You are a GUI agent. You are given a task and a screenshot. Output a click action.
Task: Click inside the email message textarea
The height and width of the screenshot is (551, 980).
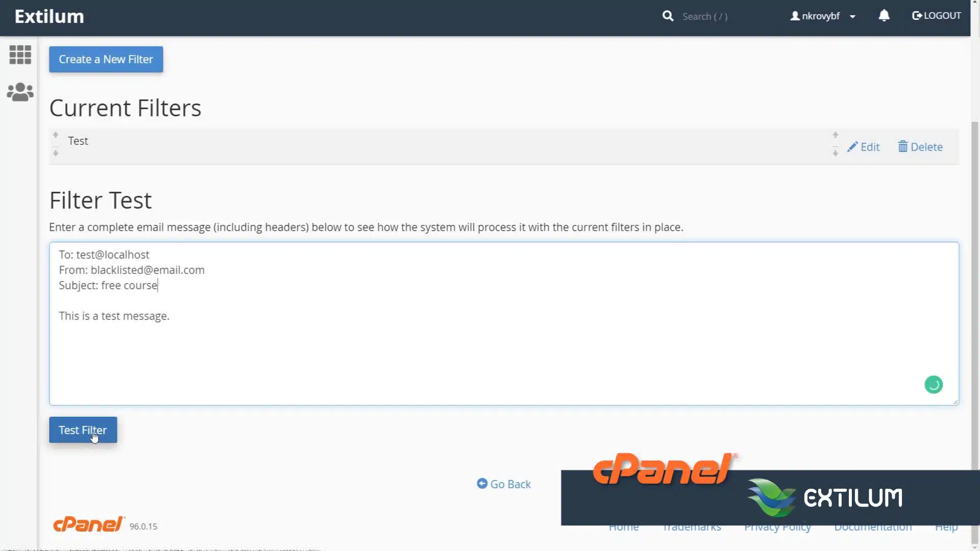tap(504, 323)
